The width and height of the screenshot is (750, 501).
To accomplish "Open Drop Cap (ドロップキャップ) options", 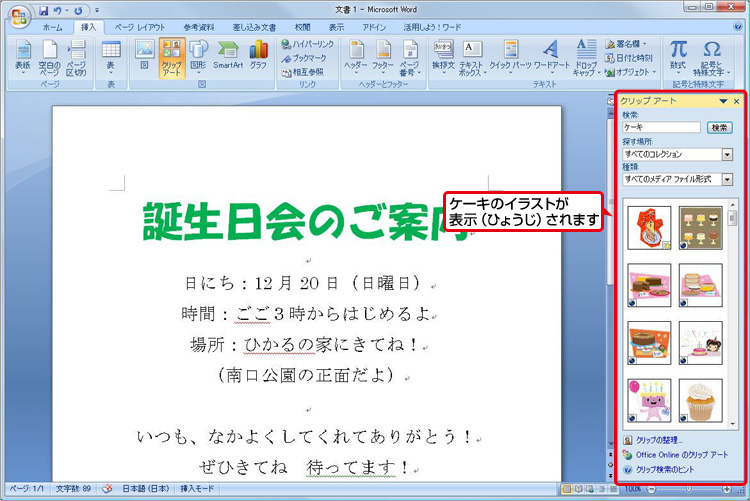I will [586, 58].
